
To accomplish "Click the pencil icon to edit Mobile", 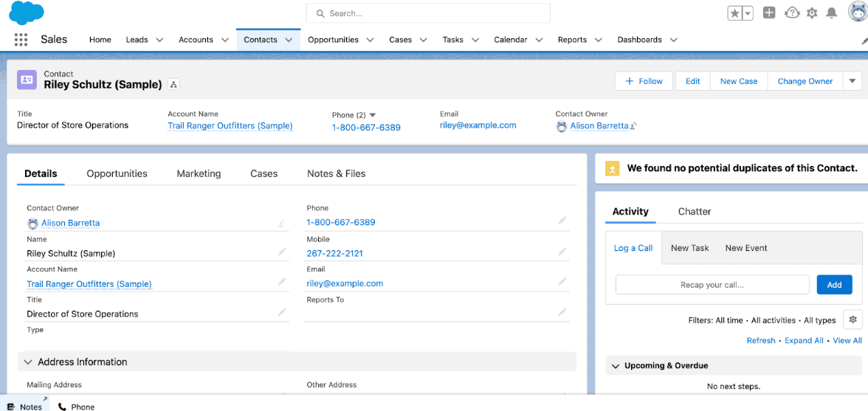I will (562, 252).
